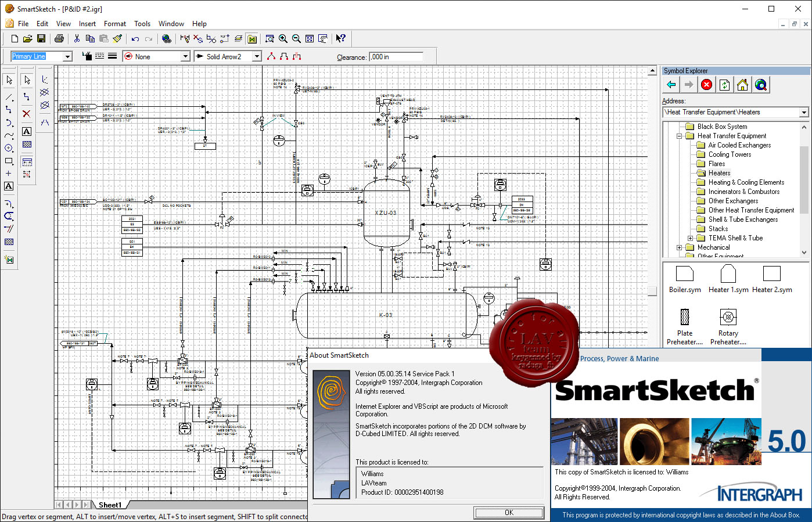The height and width of the screenshot is (522, 812).
Task: Select the Cooling Towers folder
Action: pyautogui.click(x=730, y=154)
